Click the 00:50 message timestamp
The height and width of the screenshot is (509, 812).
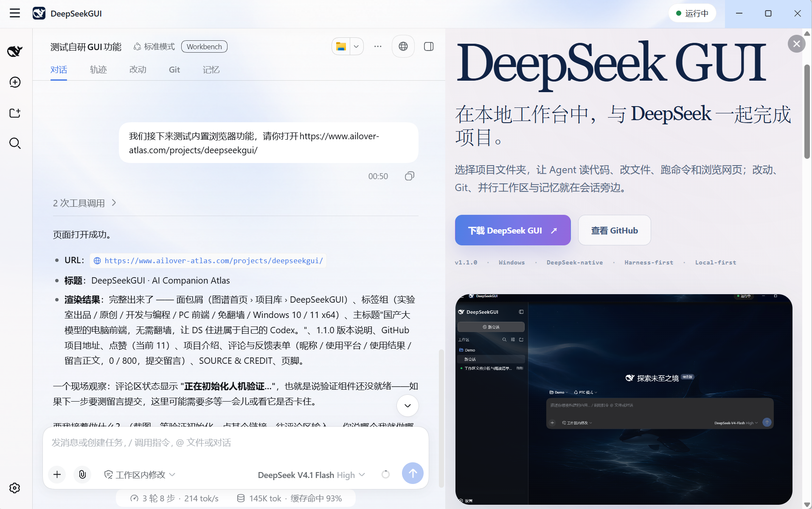click(x=378, y=176)
